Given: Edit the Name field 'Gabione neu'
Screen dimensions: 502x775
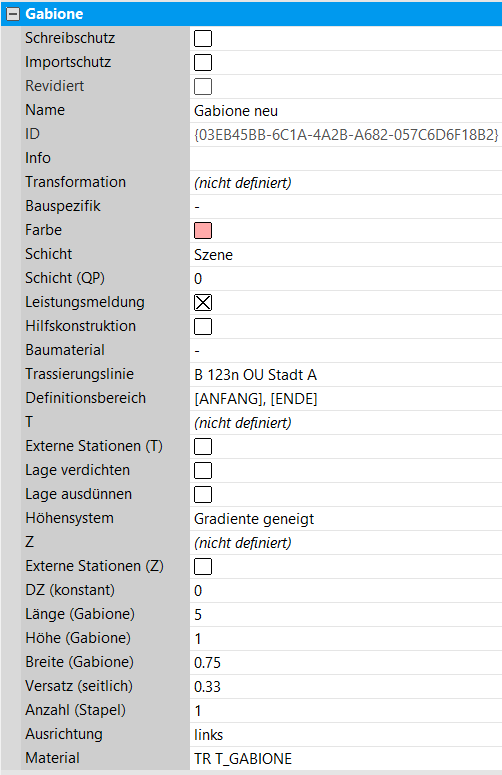Looking at the screenshot, I should point(346,111).
